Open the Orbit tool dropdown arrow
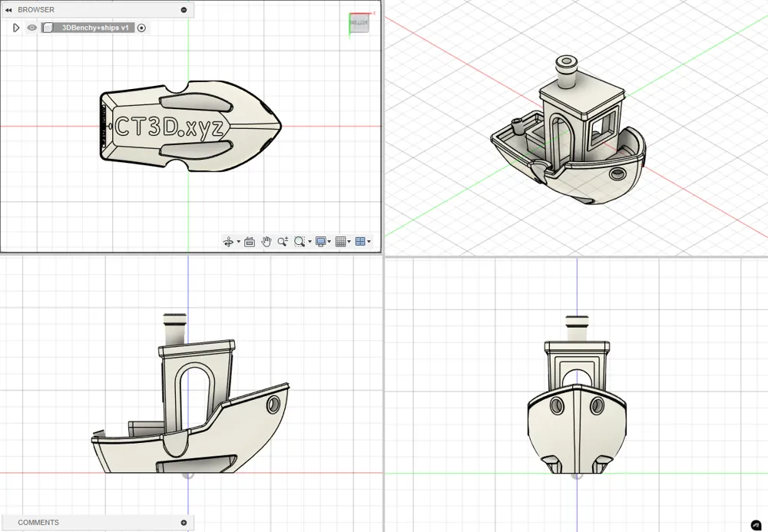This screenshot has height=532, width=768. (x=239, y=241)
